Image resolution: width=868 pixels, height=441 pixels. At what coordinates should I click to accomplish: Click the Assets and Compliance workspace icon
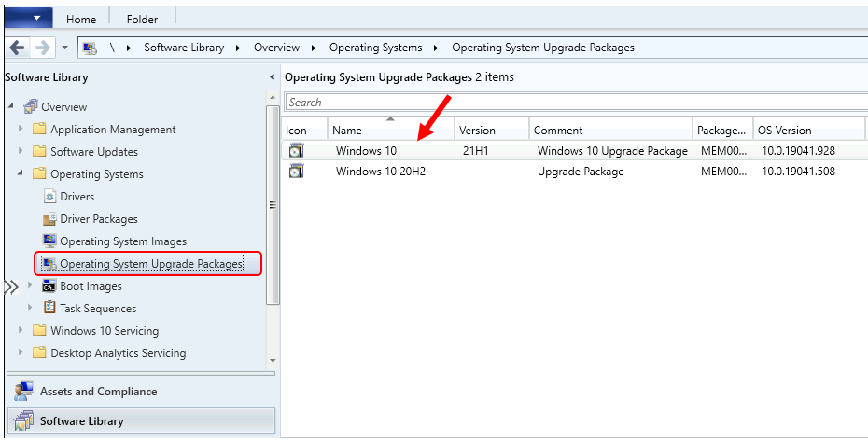click(23, 392)
